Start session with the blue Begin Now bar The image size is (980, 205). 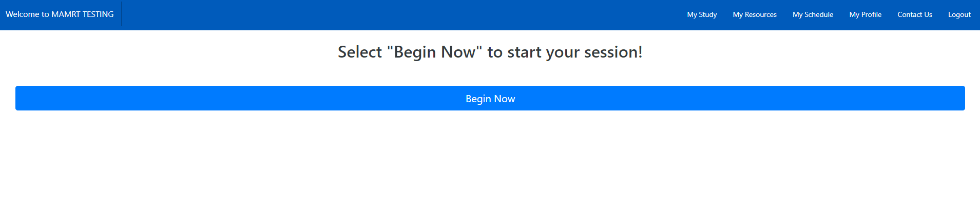click(490, 98)
